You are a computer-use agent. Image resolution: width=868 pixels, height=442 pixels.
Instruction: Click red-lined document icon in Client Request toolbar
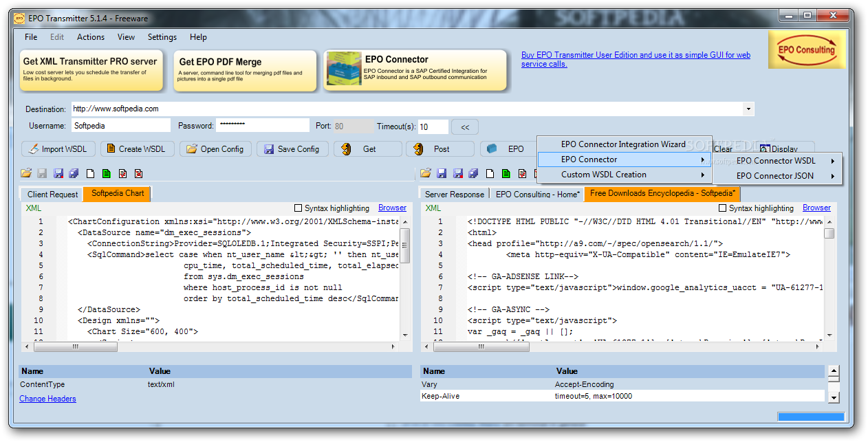coord(122,173)
